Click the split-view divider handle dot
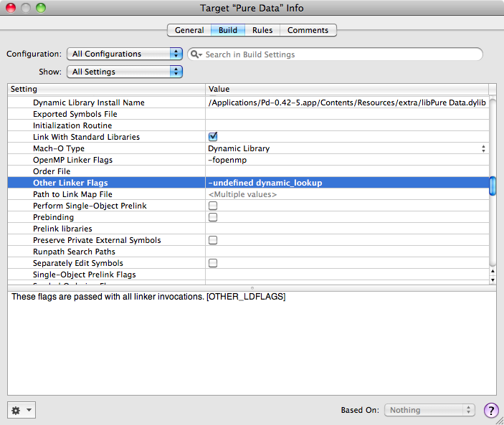Viewport: 504px width, 425px height. coord(252,288)
